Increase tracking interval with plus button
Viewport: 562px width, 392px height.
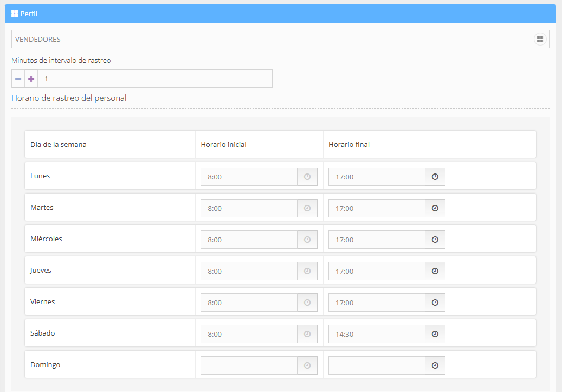(x=31, y=79)
